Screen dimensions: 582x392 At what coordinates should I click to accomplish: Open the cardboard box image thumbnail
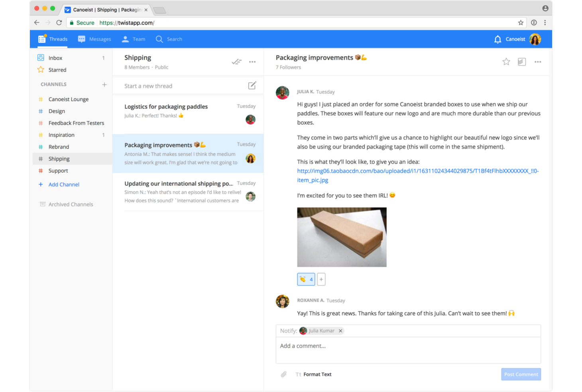[342, 237]
